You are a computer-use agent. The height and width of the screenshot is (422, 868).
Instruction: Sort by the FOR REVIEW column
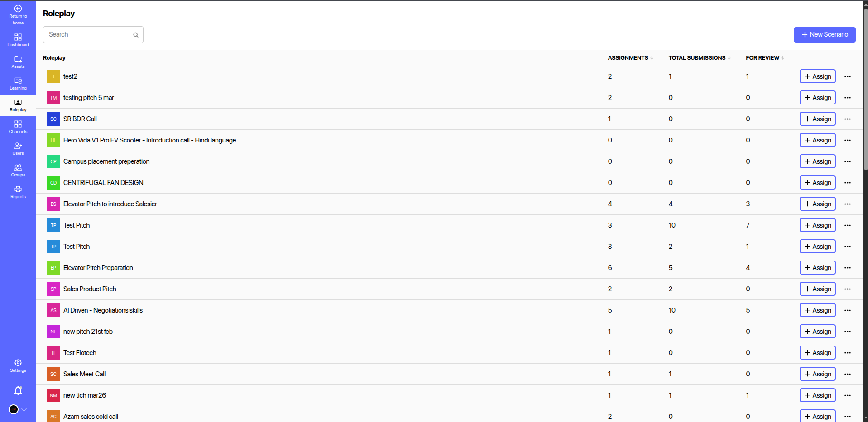(x=782, y=58)
